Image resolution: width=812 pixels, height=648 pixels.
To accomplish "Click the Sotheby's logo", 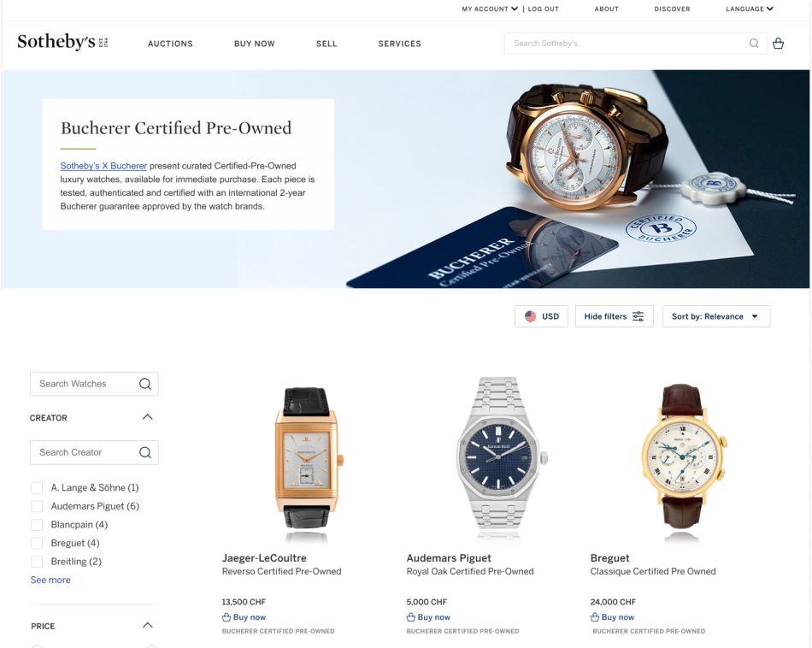I will [x=62, y=42].
